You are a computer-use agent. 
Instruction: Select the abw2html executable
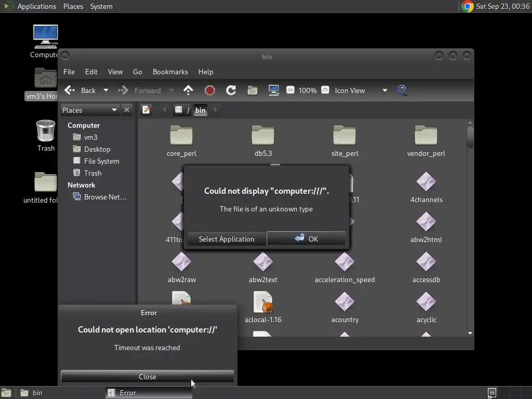click(426, 228)
